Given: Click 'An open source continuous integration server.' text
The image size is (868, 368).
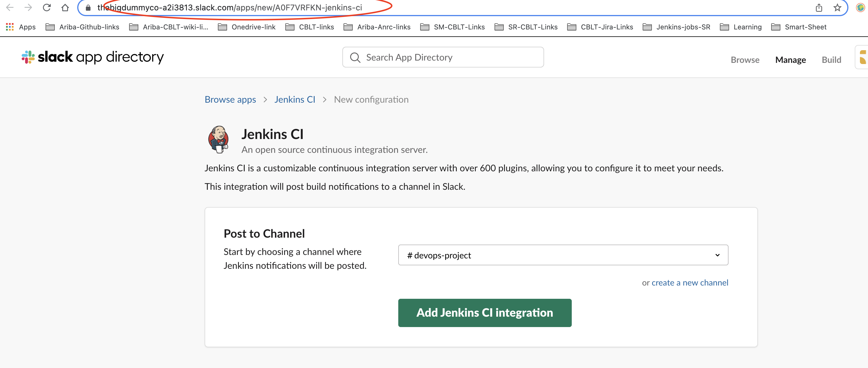Looking at the screenshot, I should coord(334,149).
